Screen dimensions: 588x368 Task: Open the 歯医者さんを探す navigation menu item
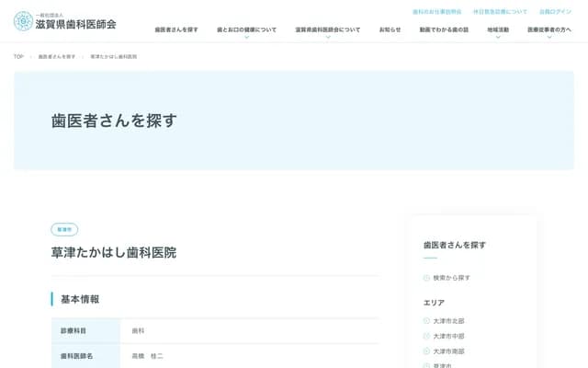176,29
